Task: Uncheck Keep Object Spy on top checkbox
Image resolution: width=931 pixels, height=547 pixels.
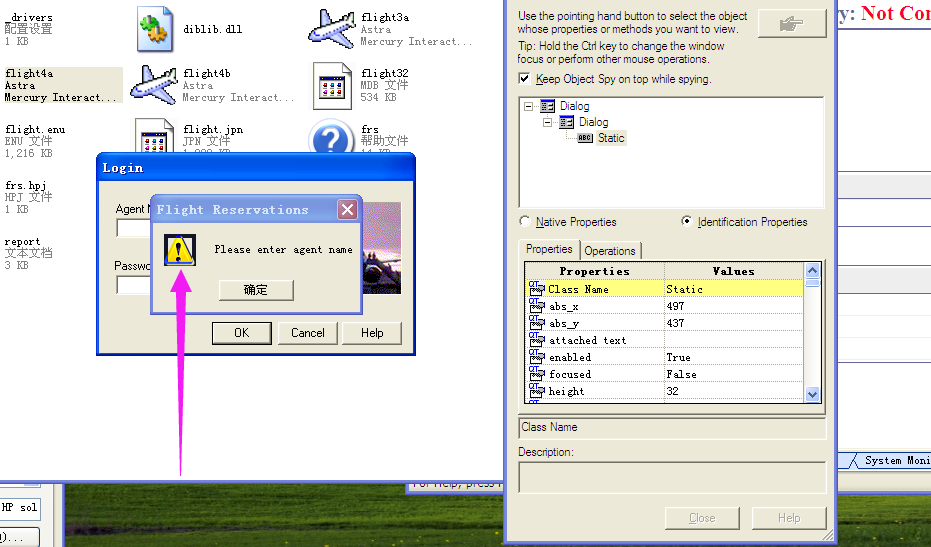Action: (524, 78)
